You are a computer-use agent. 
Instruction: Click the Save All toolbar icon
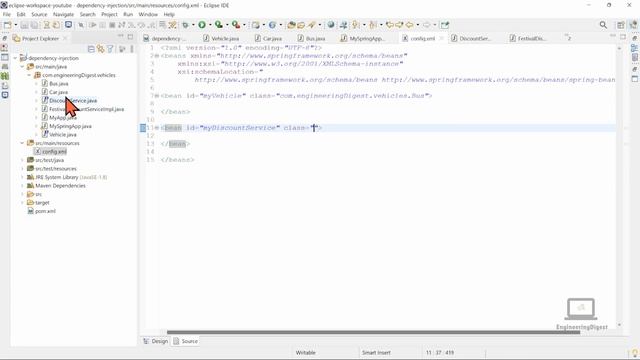click(x=34, y=25)
